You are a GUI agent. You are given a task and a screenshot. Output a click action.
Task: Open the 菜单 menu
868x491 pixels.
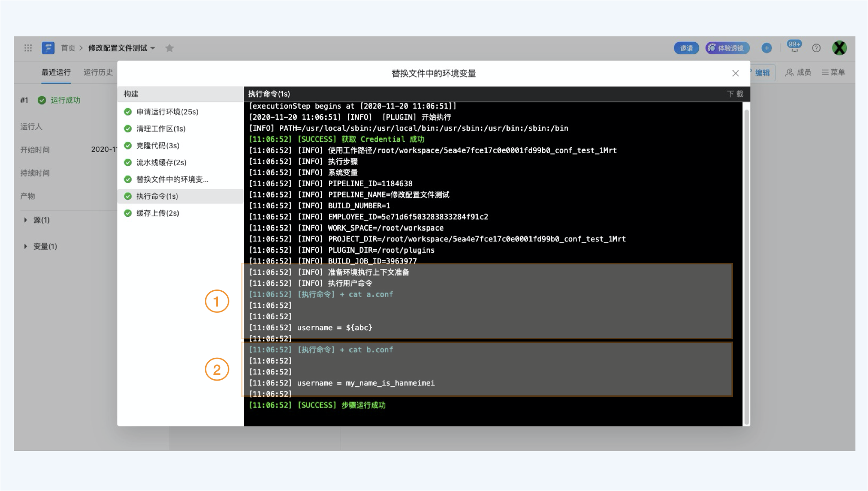click(x=833, y=72)
